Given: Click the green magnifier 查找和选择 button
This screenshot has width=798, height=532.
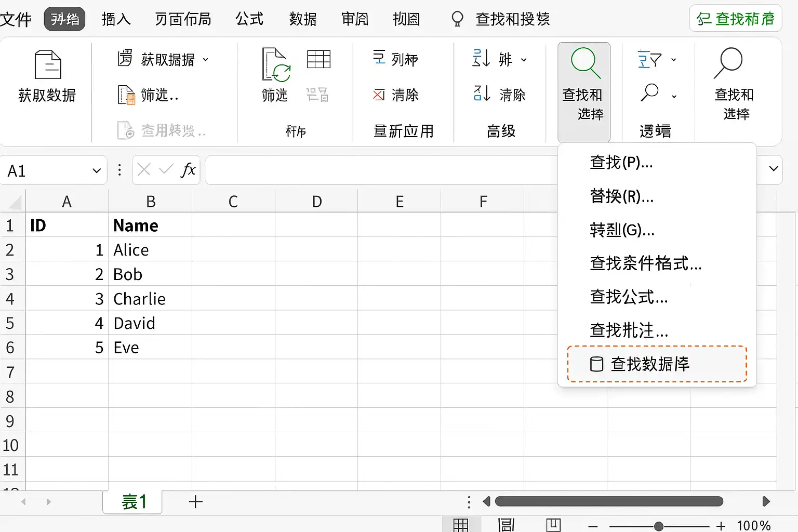Looking at the screenshot, I should point(583,91).
